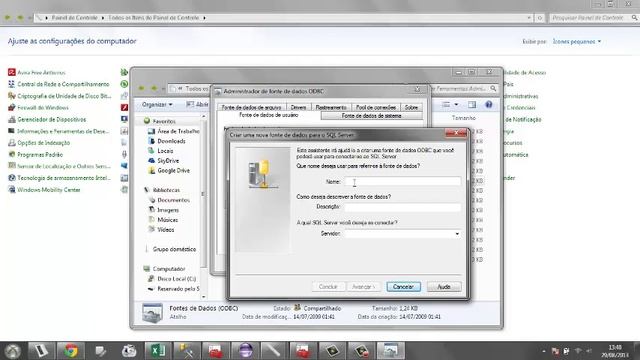Click the Explorer forward arrow
The image size is (640, 360).
coord(154,88)
